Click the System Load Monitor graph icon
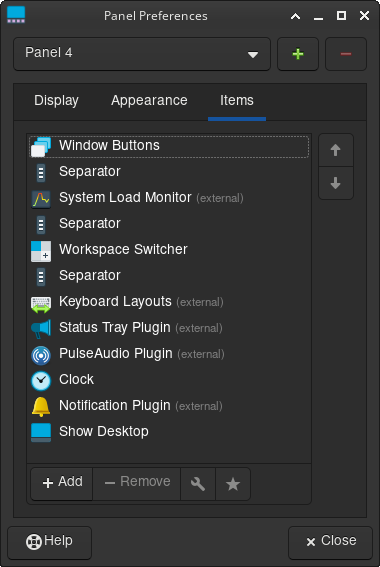Image resolution: width=380 pixels, height=567 pixels. pyautogui.click(x=41, y=199)
